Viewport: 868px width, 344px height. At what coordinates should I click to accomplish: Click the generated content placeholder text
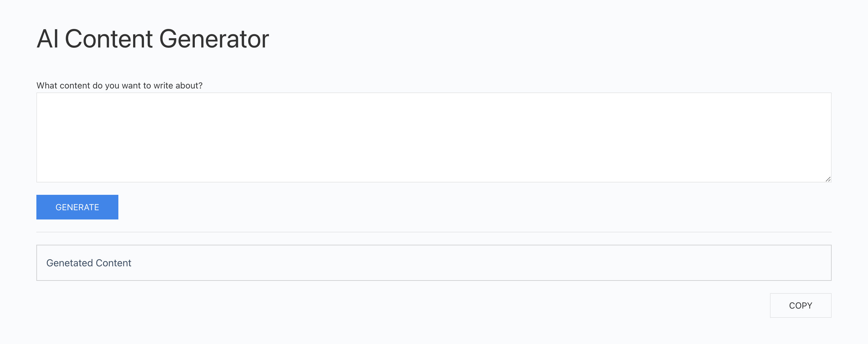click(89, 263)
